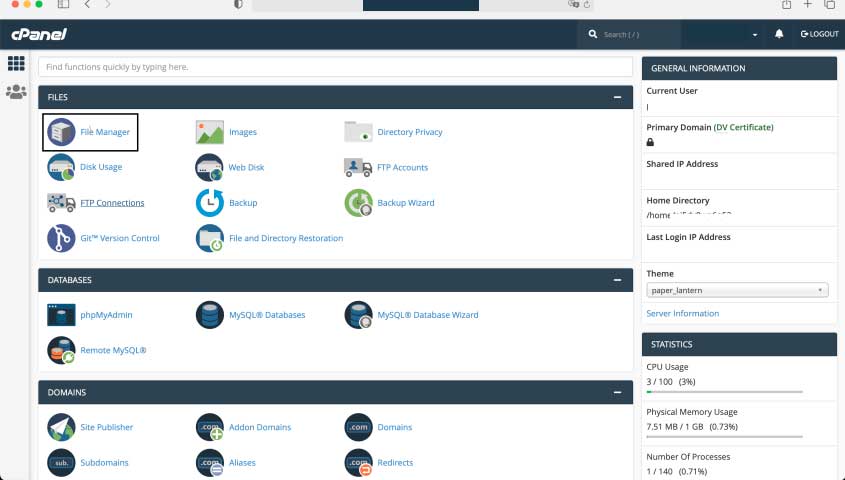Collapse the DOMAINS section

618,393
